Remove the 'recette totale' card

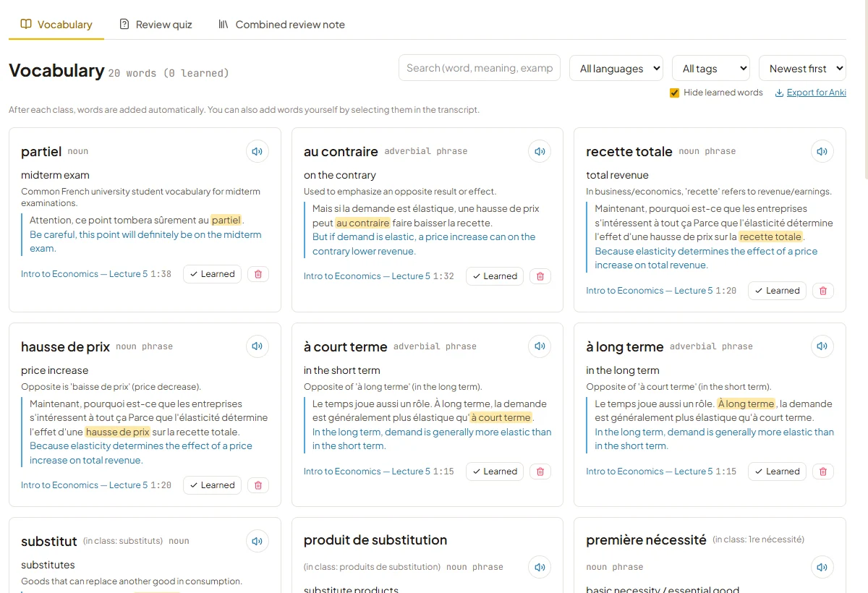[x=823, y=291]
